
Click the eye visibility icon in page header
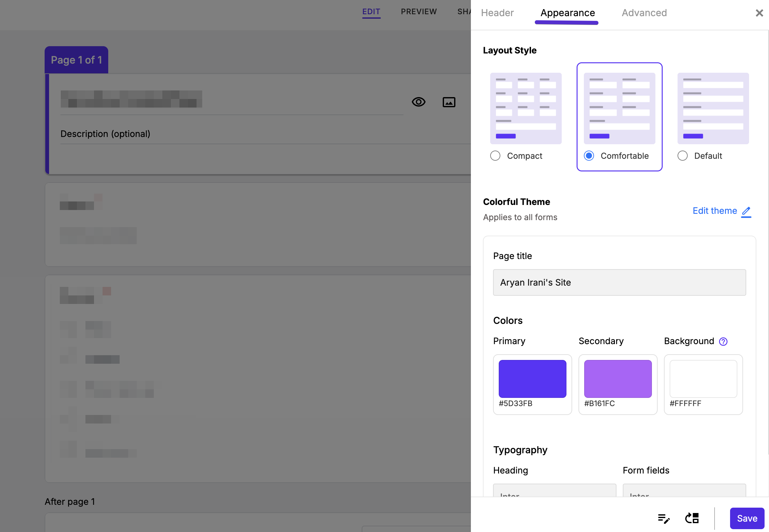pos(418,102)
